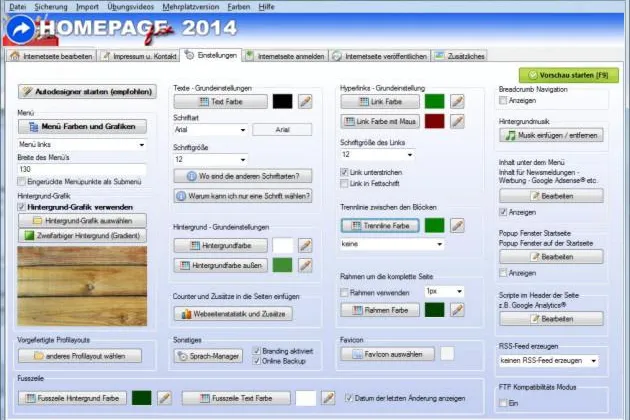Click folder icon on anderes Profilayout wählen
Image resolution: width=630 pixels, height=420 pixels.
[39, 356]
